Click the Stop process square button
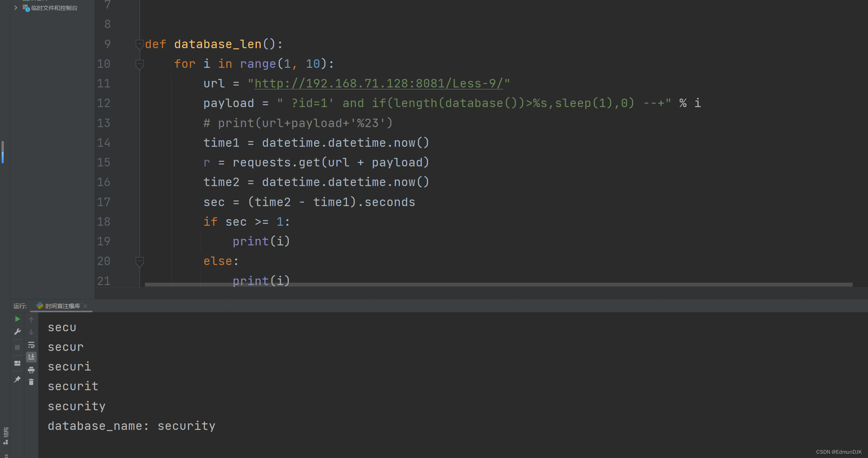 coord(17,347)
